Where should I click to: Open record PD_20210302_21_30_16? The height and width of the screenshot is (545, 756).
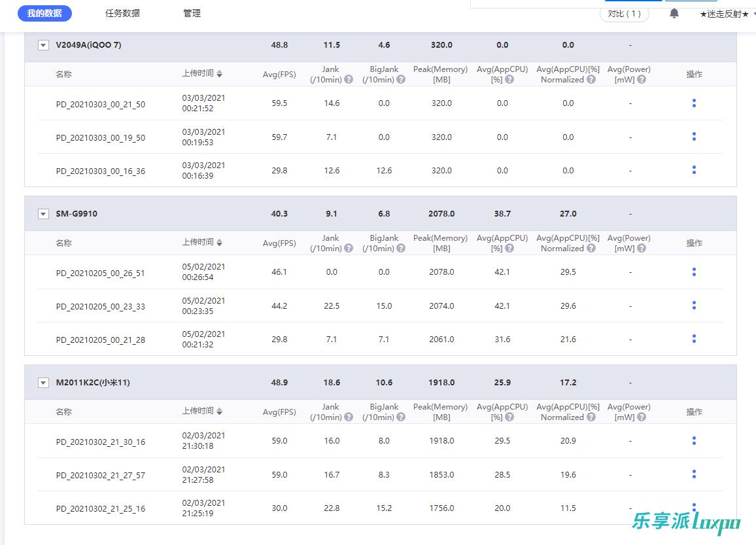[100, 442]
